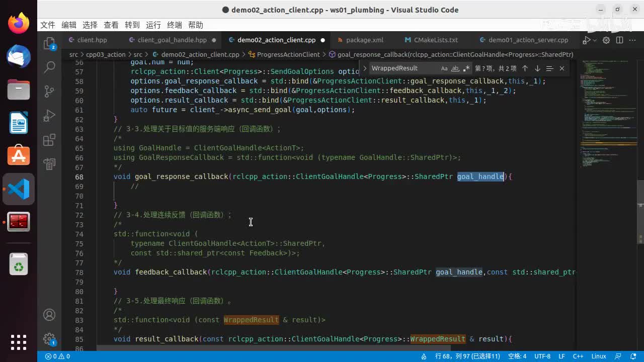Switch to client_goal_handle.hpp tab
Screen dimensions: 644x362
172,40
